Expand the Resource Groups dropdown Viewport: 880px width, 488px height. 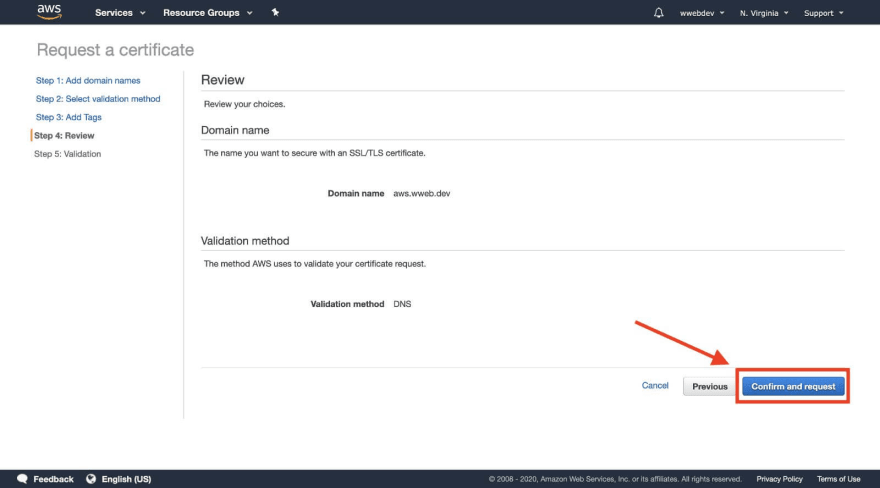tap(208, 12)
